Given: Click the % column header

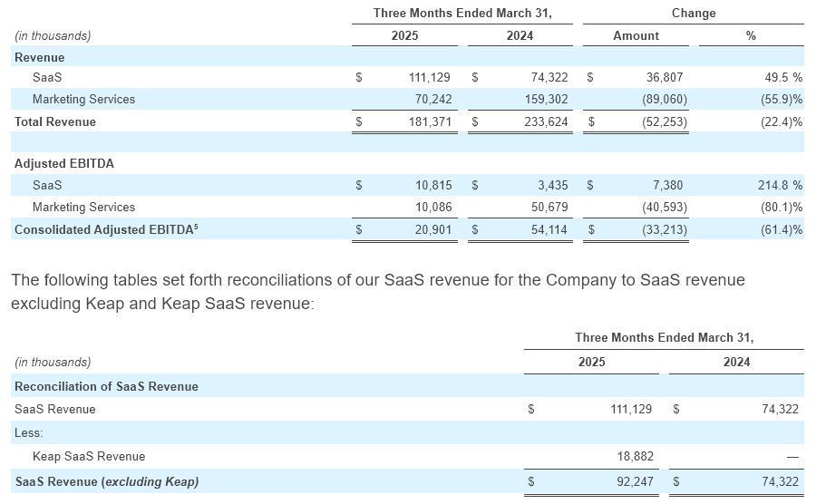Looking at the screenshot, I should [x=751, y=36].
